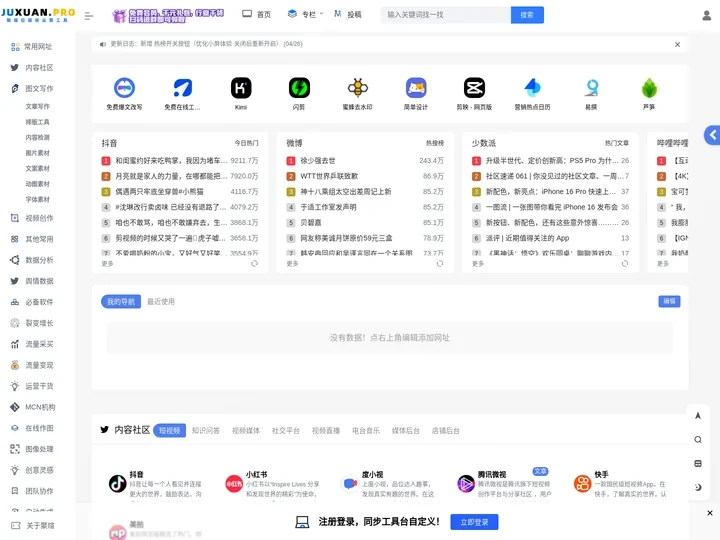720x540 pixels.
Task: Select the 视频媒体 category tab
Action: 246,430
